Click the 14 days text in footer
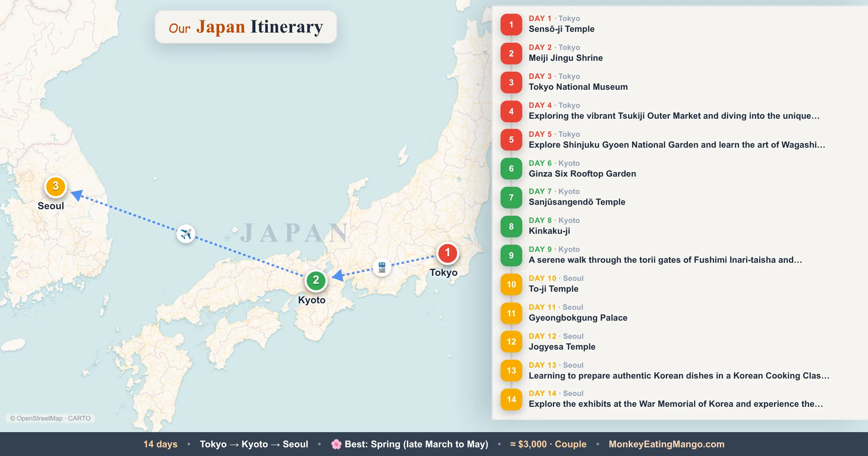 pyautogui.click(x=160, y=444)
